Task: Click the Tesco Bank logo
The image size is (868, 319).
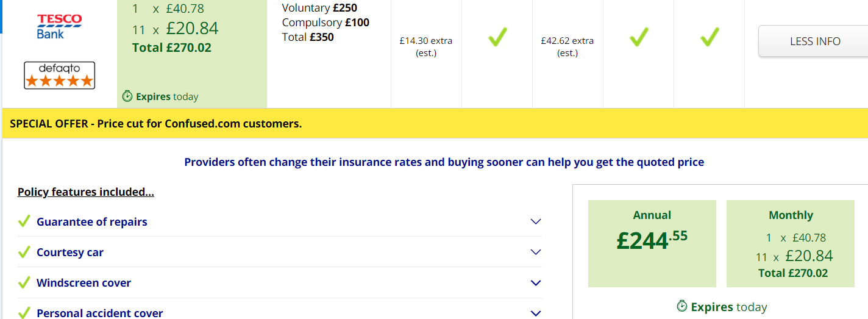Action: (59, 27)
